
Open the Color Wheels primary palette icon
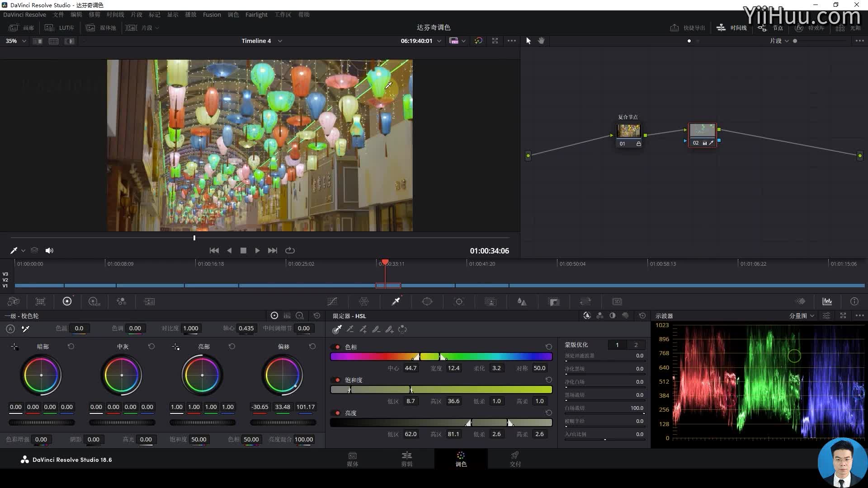tap(67, 301)
